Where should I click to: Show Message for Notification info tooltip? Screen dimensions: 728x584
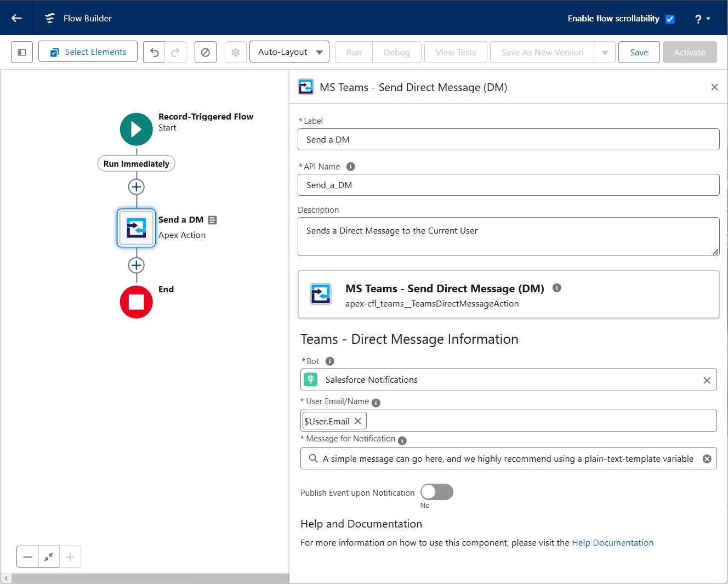click(402, 440)
